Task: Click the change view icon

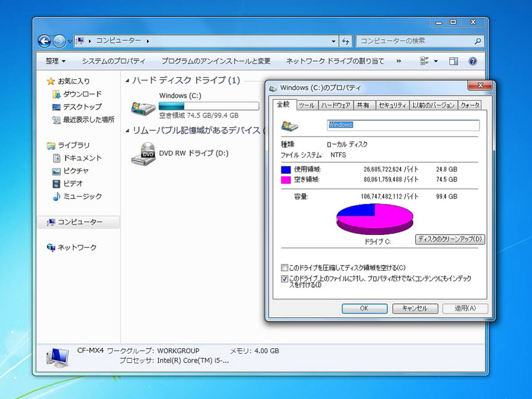Action: coord(424,61)
